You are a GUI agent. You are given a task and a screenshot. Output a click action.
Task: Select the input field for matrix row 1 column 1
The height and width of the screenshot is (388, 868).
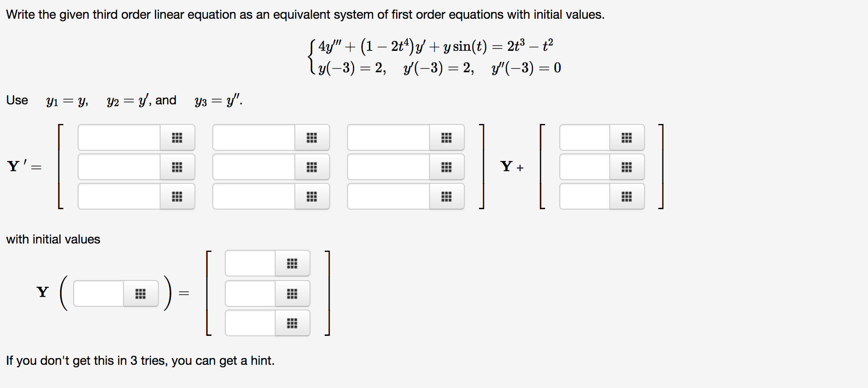118,137
